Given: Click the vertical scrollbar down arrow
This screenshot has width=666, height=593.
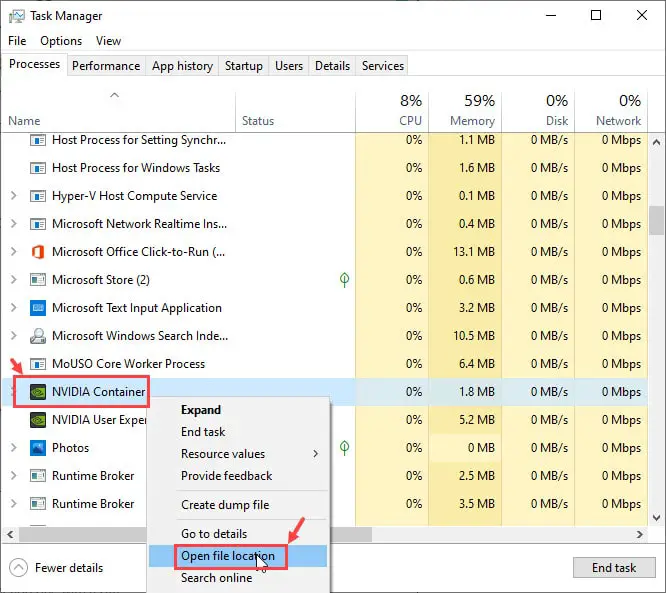Looking at the screenshot, I should [656, 517].
